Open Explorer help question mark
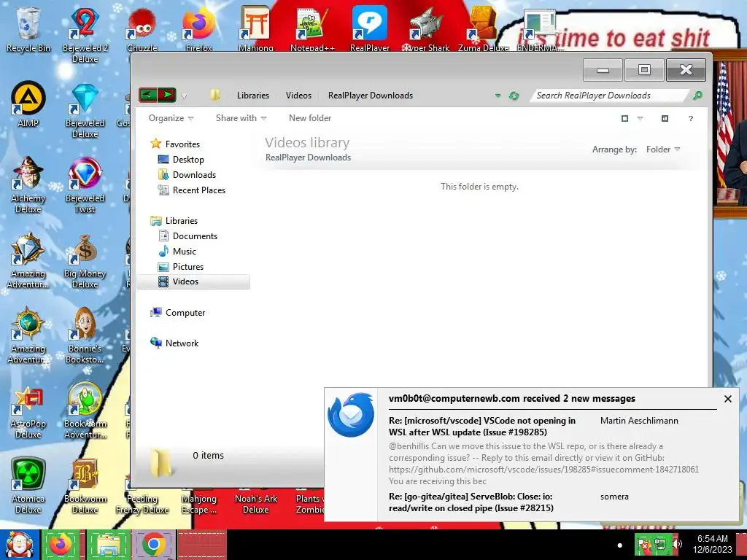The width and height of the screenshot is (747, 560). pos(690,119)
